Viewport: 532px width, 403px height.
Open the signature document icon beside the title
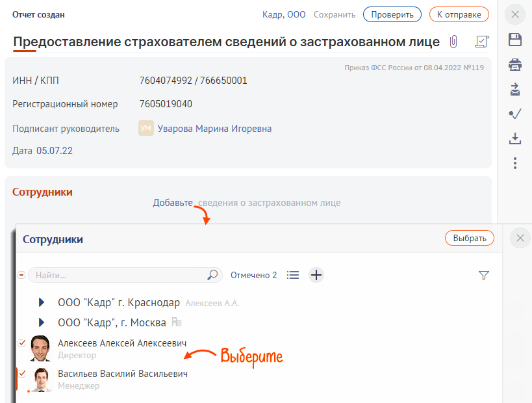pos(481,42)
